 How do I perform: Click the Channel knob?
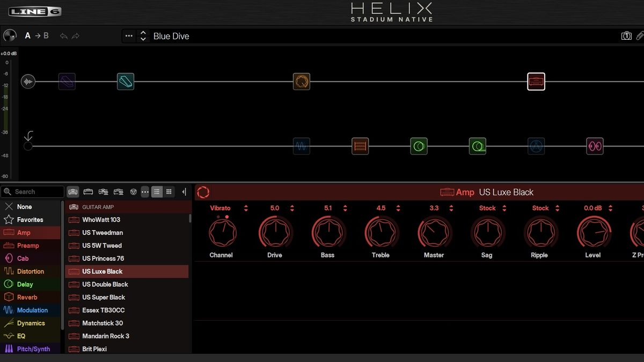tap(222, 232)
